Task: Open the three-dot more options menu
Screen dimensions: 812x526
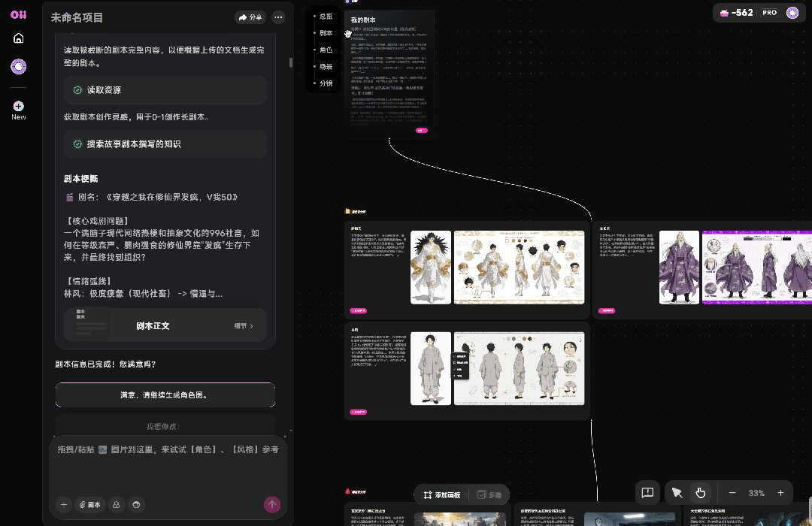Action: tap(278, 17)
